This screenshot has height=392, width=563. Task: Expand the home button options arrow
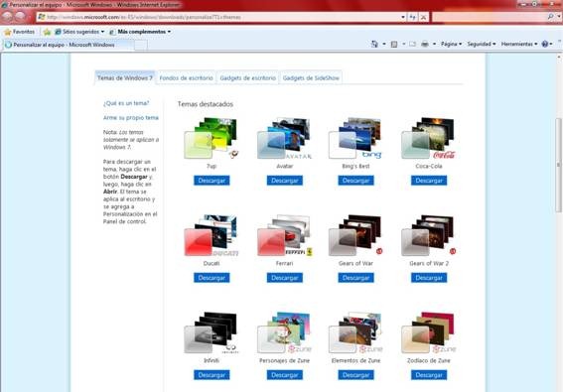click(384, 44)
